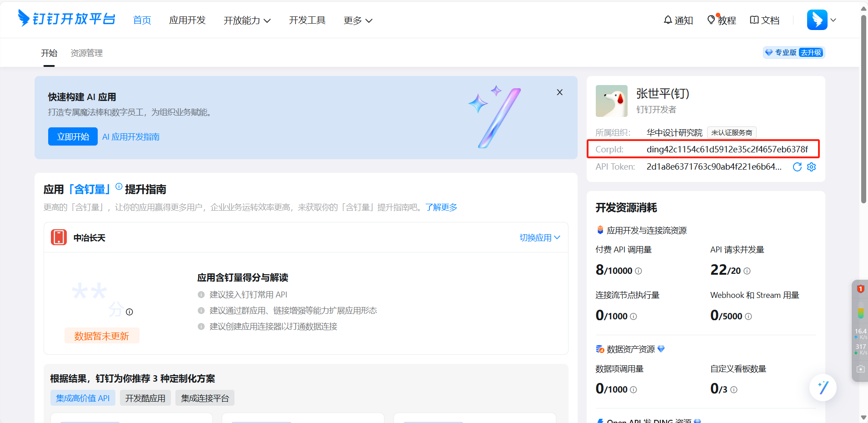Expand the account avatar dropdown arrow
This screenshot has height=423, width=868.
coord(833,20)
